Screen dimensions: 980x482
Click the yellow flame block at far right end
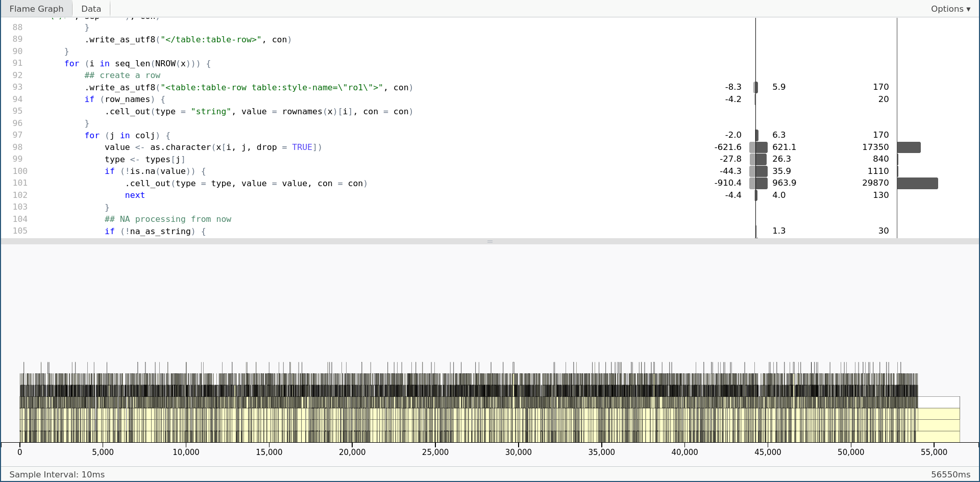tap(939, 425)
